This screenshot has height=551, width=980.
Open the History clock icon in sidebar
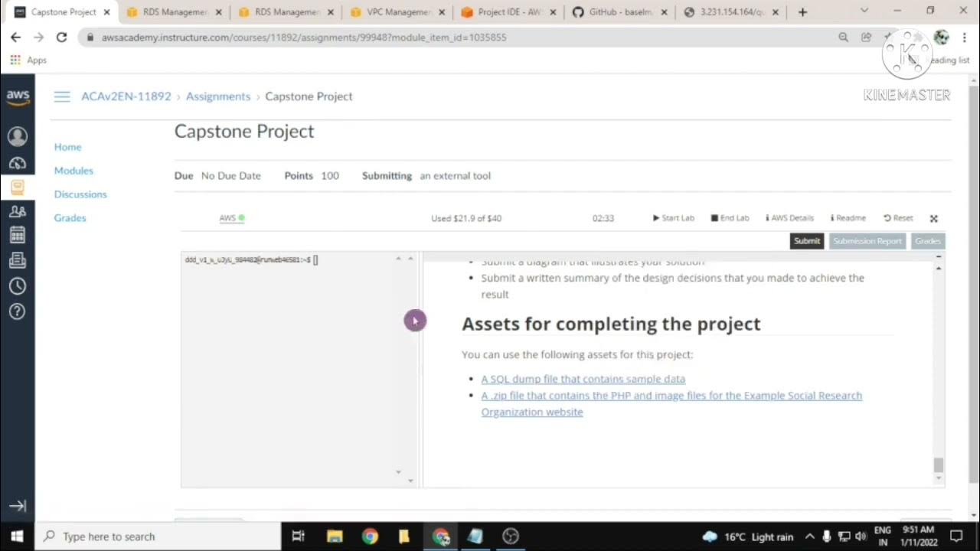[18, 285]
